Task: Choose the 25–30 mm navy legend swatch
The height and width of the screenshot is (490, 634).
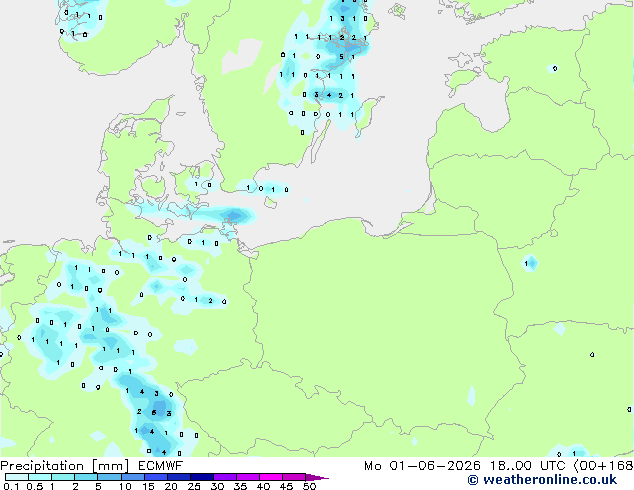Action: tap(201, 477)
